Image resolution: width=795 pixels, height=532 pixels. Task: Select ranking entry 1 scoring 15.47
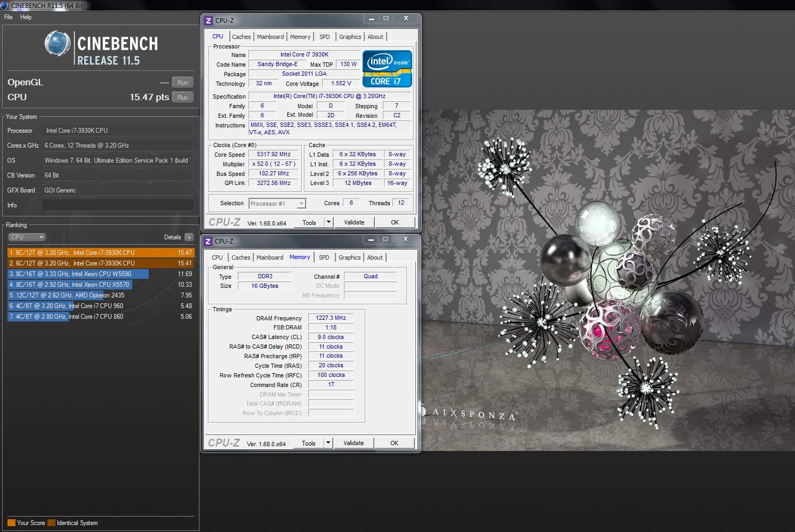pos(101,253)
